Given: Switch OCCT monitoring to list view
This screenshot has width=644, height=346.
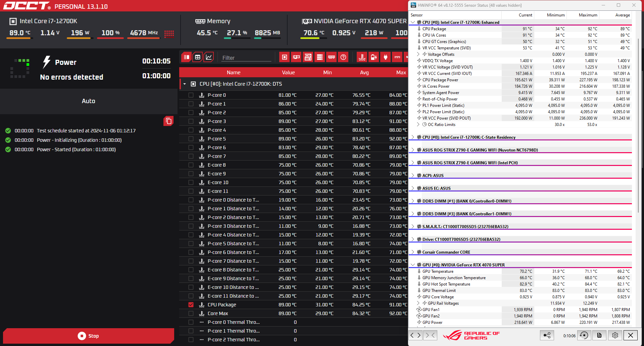Looking at the screenshot, I should click(x=187, y=57).
